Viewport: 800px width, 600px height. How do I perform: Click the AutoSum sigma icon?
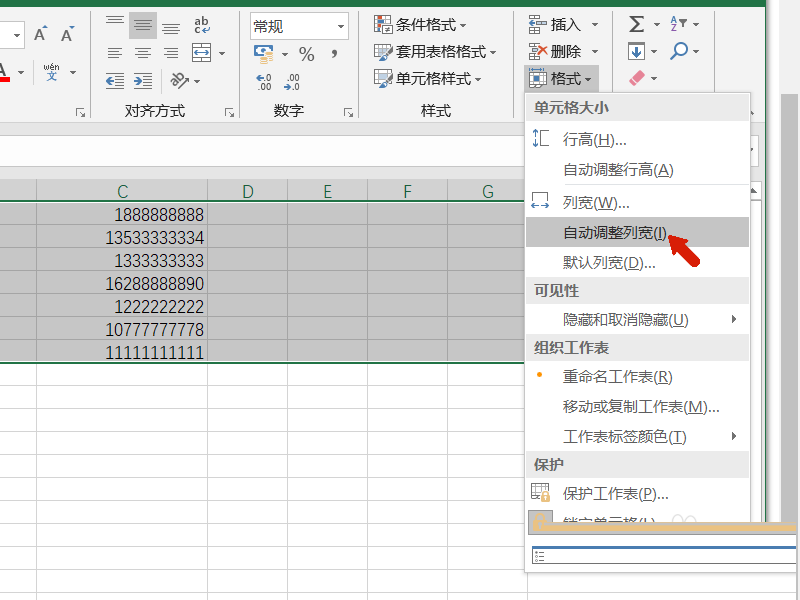tap(636, 24)
